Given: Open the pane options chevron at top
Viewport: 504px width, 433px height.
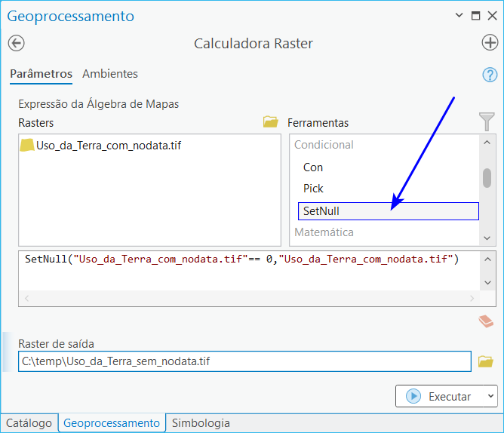Looking at the screenshot, I should coord(459,15).
